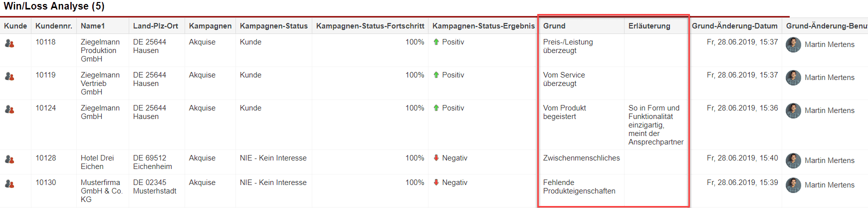Click customer icon for Musterfirma GmbH & Co. KG

(9, 184)
